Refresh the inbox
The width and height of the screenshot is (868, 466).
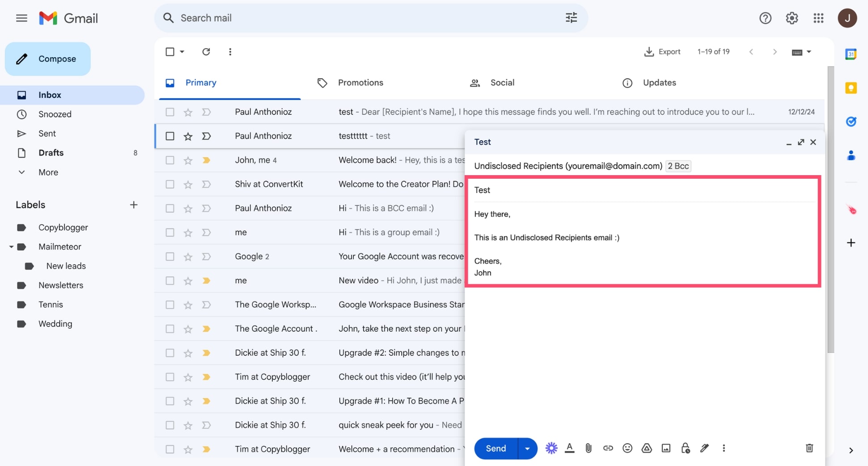(x=206, y=52)
